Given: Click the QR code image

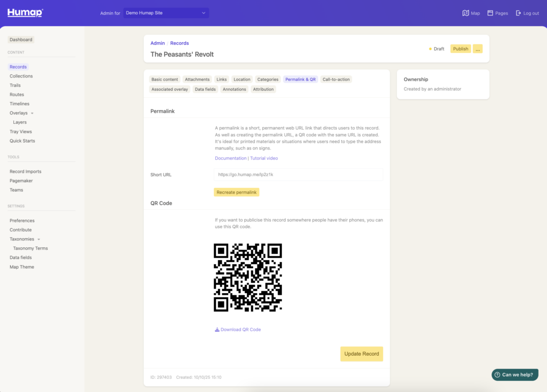Looking at the screenshot, I should coord(248,278).
